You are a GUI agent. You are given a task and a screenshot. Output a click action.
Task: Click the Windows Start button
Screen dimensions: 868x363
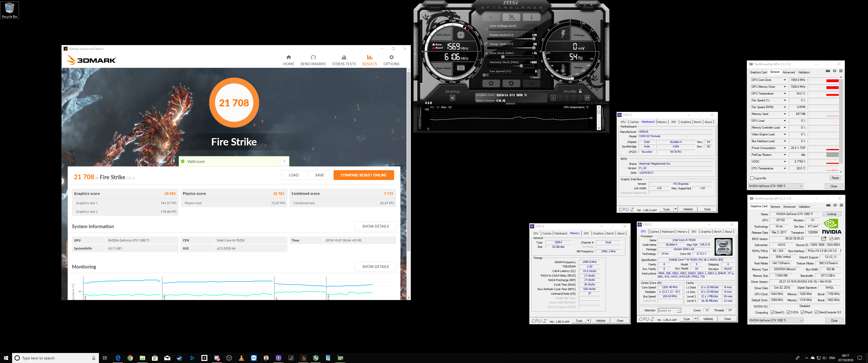(x=6, y=358)
